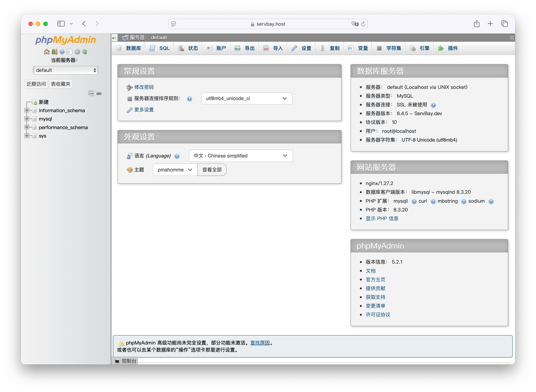Open pmahomme theme dropdown
This screenshot has width=536, height=392.
click(x=175, y=170)
